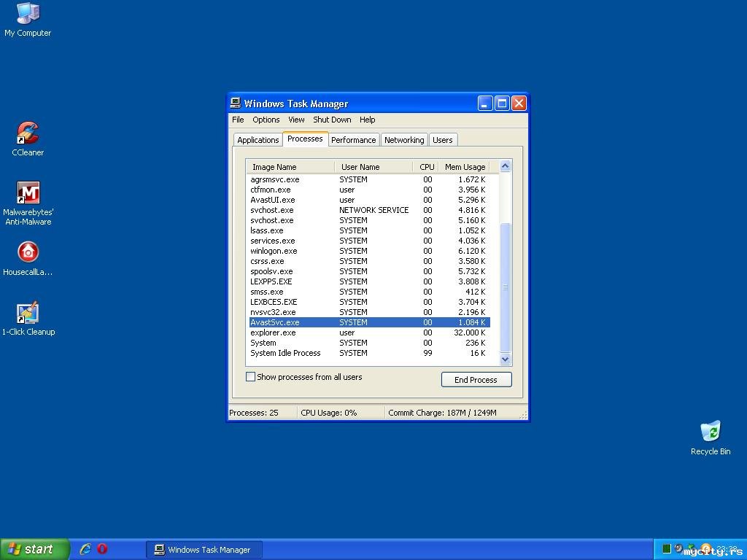
Task: Launch Opera from quick launch bar
Action: (102, 549)
